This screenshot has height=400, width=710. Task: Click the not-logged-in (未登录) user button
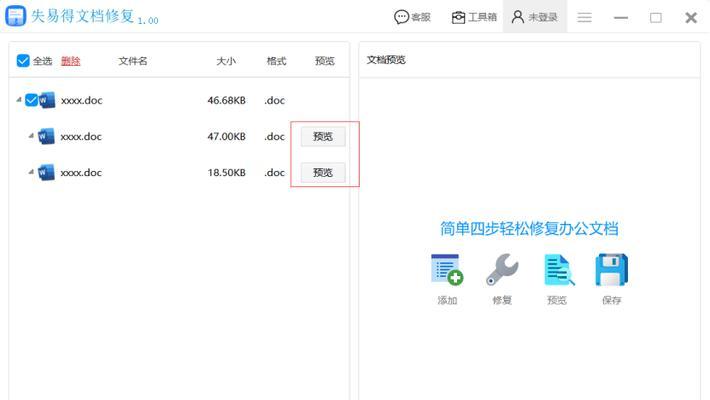click(534, 17)
